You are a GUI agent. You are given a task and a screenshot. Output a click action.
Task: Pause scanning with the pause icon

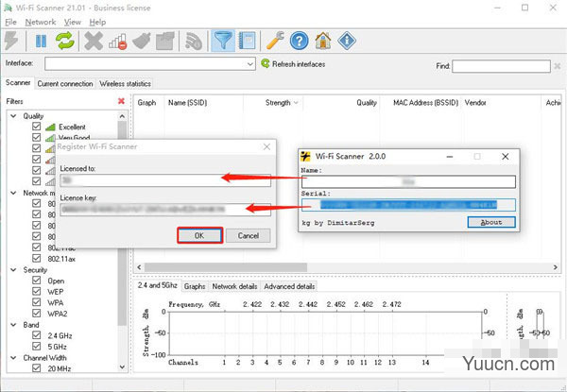click(x=41, y=41)
